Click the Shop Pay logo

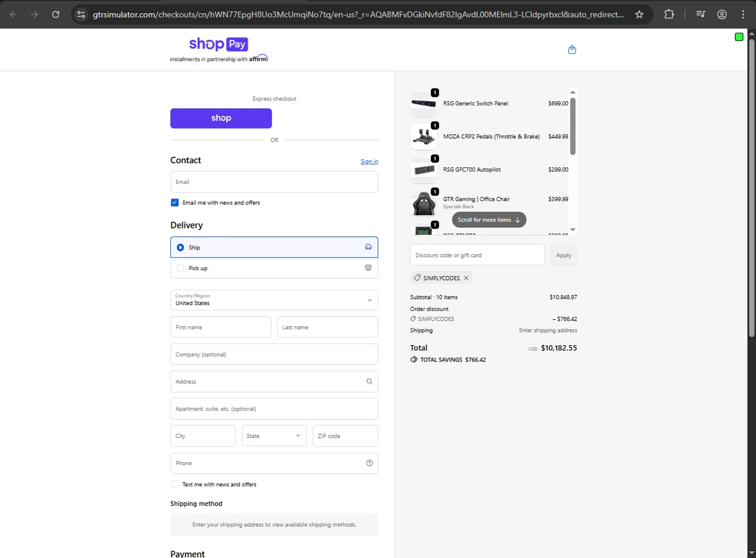219,44
